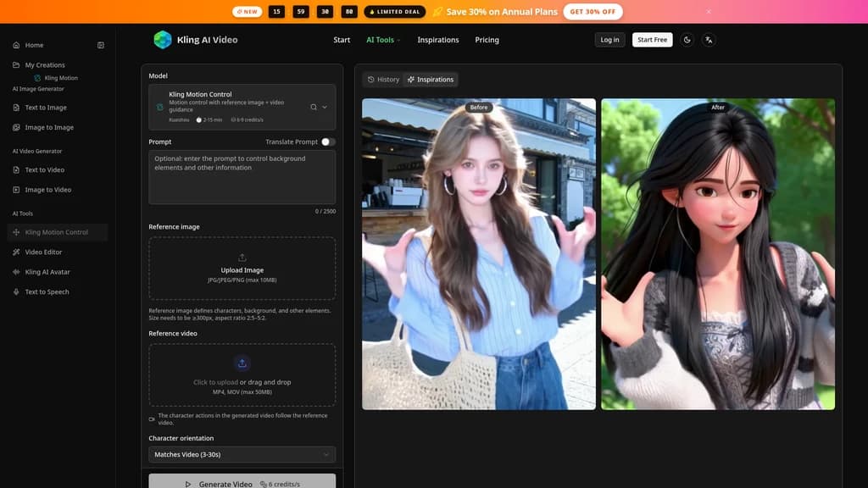Viewport: 868px width, 488px height.
Task: Open My Creations in sidebar
Action: coord(45,64)
